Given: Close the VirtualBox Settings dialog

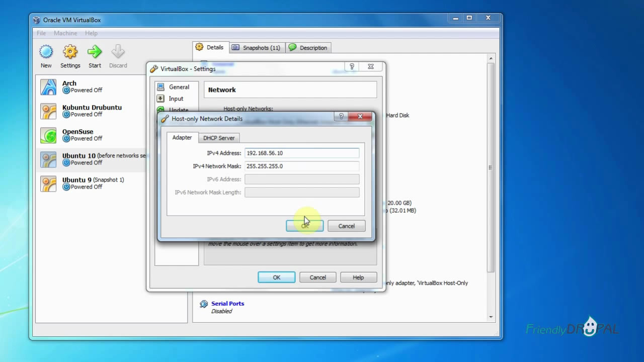Looking at the screenshot, I should (371, 66).
